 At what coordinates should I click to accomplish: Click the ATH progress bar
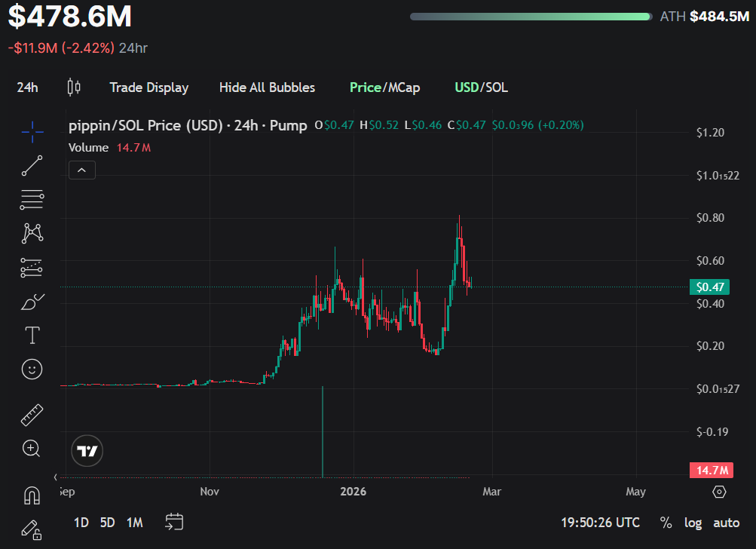click(x=529, y=16)
